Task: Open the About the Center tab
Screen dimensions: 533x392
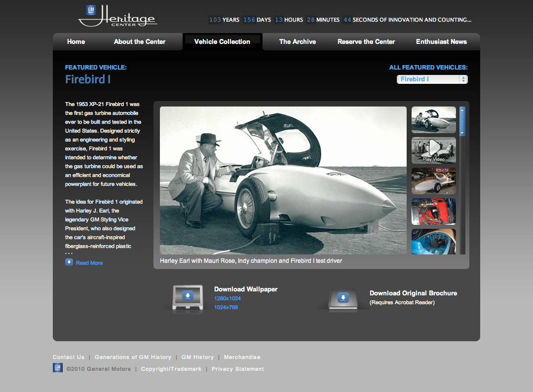Action: tap(140, 42)
